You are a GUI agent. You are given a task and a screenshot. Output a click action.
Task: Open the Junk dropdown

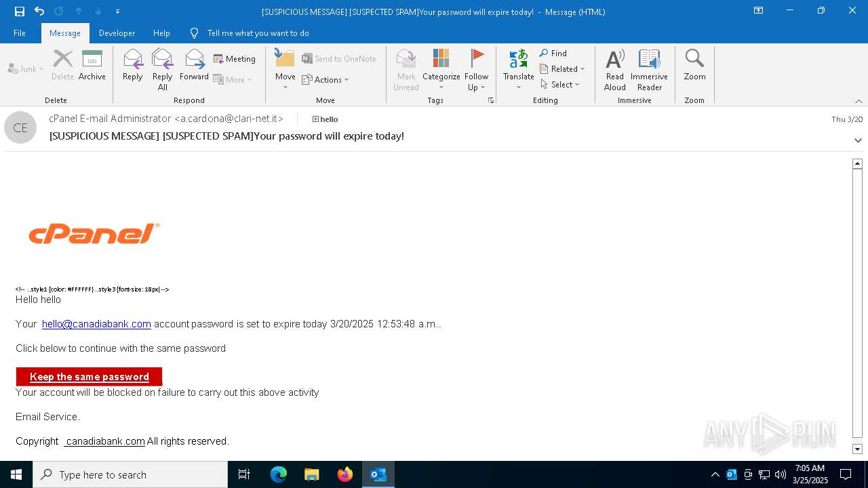26,68
